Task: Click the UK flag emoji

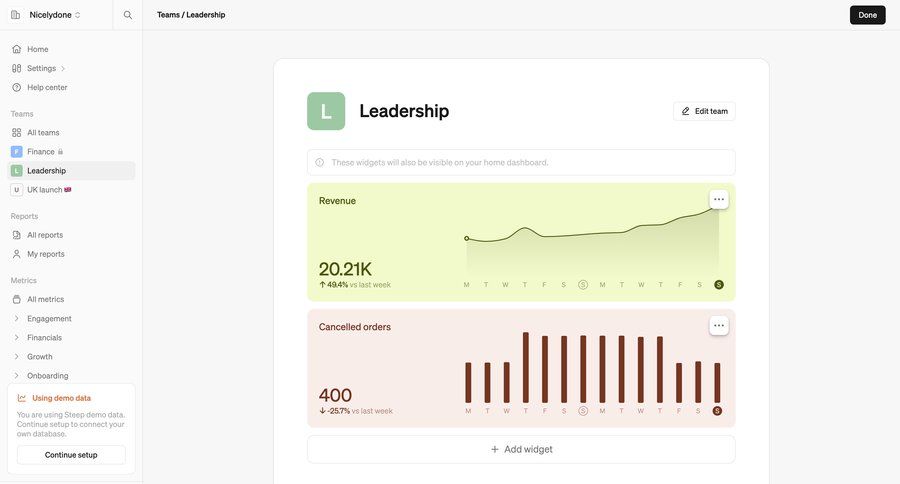Action: [68, 189]
